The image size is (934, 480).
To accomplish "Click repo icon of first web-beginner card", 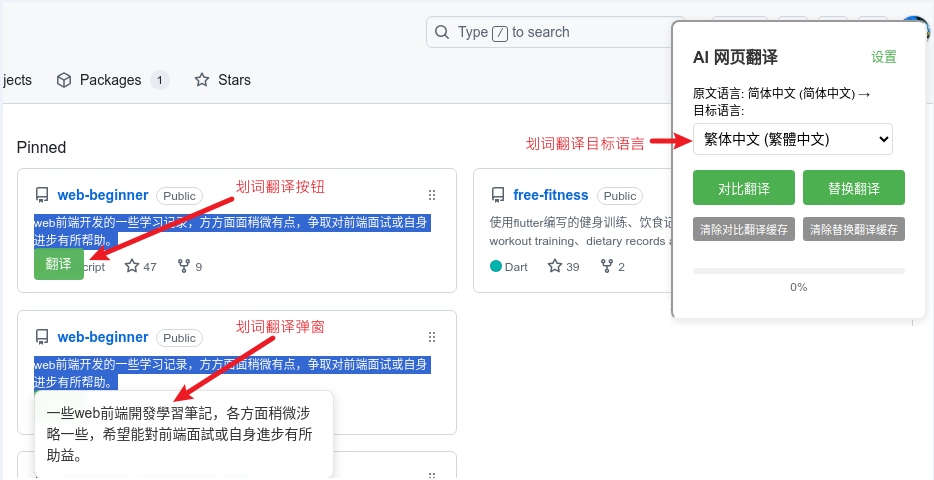I will tap(42, 195).
